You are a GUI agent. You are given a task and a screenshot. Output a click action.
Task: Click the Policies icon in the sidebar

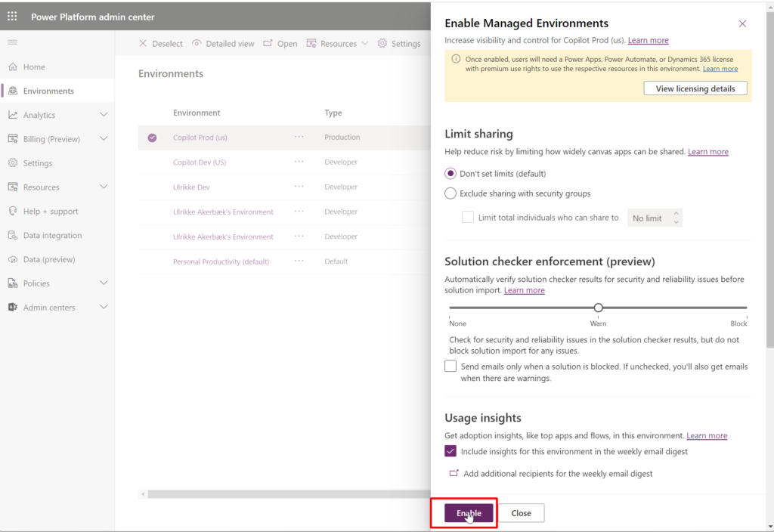[x=13, y=283]
